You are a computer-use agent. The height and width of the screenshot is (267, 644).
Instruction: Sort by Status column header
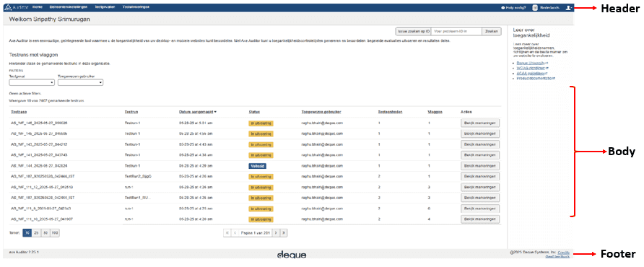(254, 112)
